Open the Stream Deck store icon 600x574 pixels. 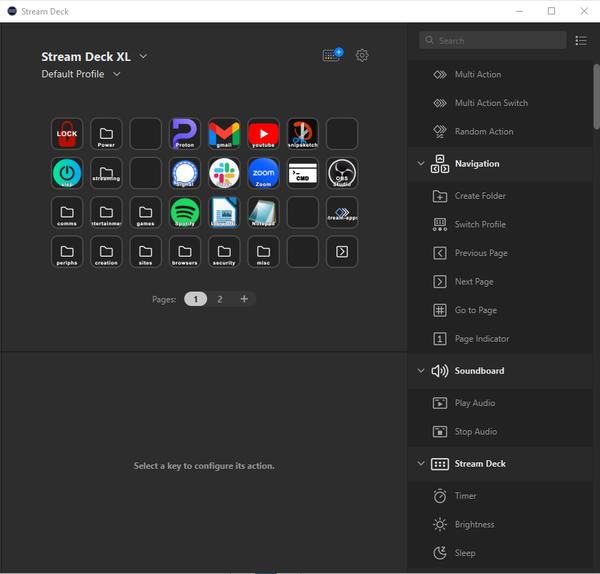point(332,56)
